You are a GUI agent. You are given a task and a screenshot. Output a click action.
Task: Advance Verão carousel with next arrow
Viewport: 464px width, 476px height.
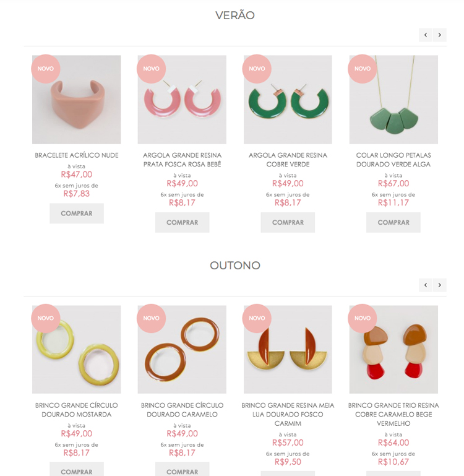(440, 35)
